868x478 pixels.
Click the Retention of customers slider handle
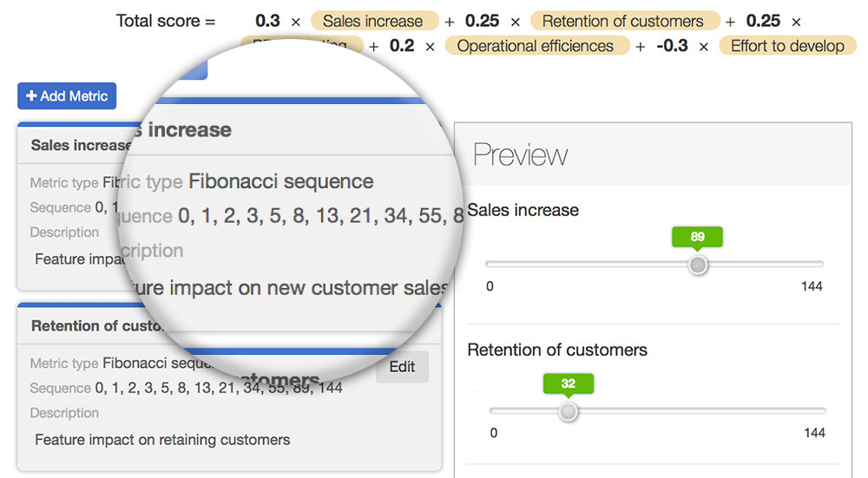(568, 411)
